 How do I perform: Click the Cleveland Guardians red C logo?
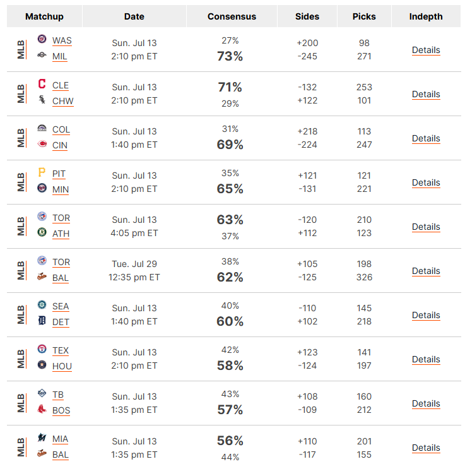click(42, 83)
